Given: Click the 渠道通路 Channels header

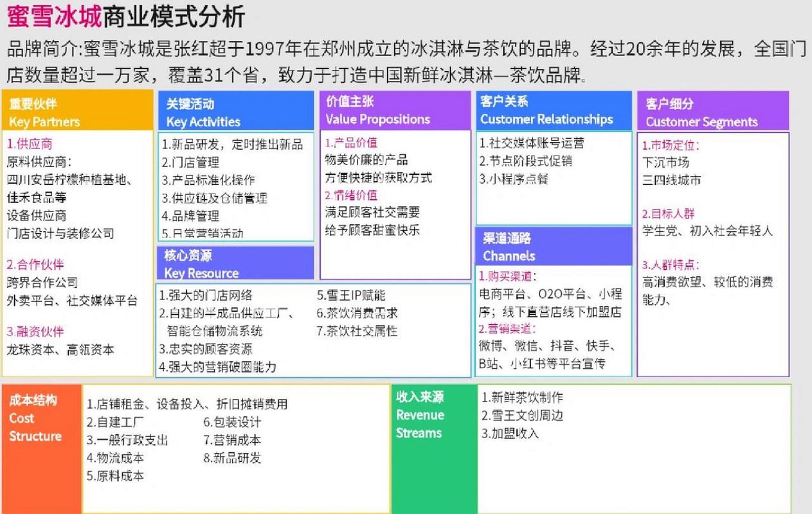Looking at the screenshot, I should (554, 246).
